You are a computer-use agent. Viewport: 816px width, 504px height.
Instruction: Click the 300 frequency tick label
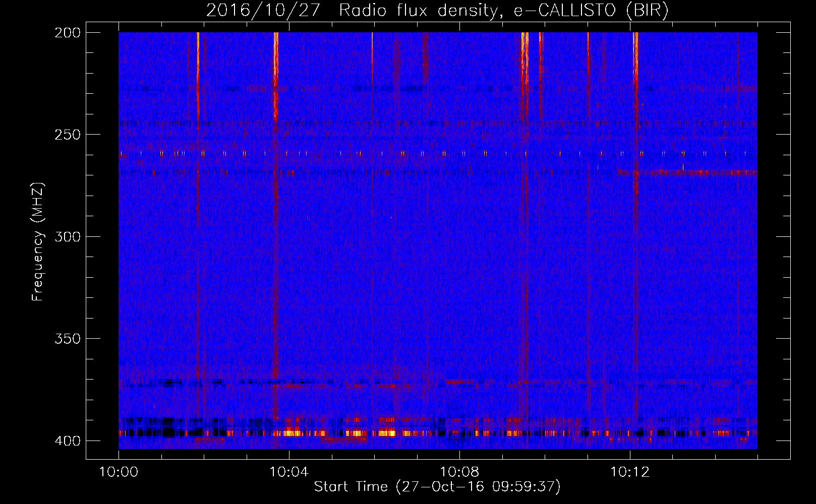(67, 236)
